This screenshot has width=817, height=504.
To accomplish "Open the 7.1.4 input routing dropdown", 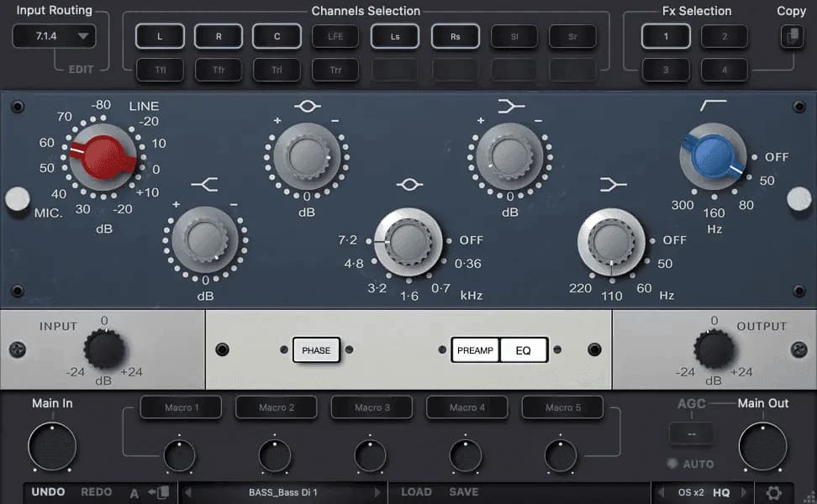I will pos(54,36).
